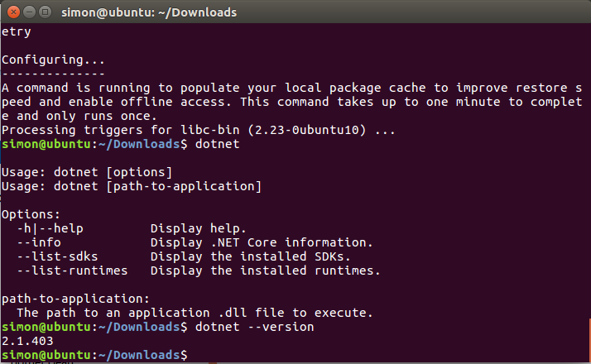Click the '-h|--help' option
Image resolution: width=591 pixels, height=364 pixels.
pos(50,228)
